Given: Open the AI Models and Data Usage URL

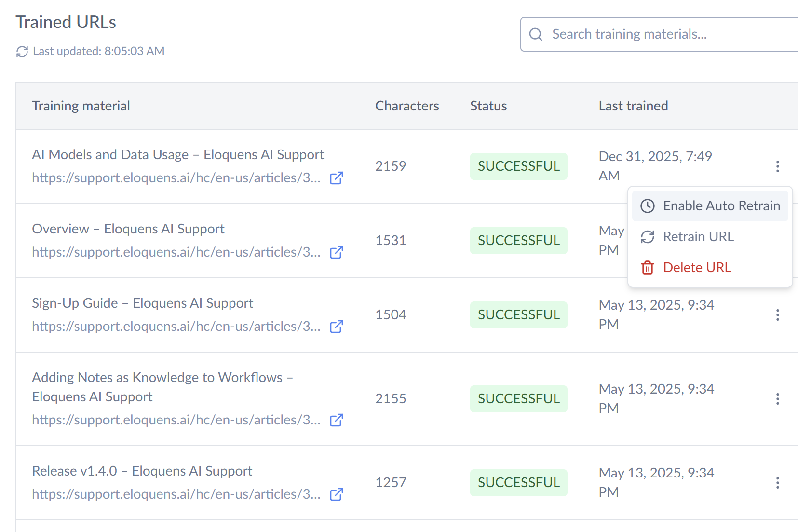Looking at the screenshot, I should 176,178.
